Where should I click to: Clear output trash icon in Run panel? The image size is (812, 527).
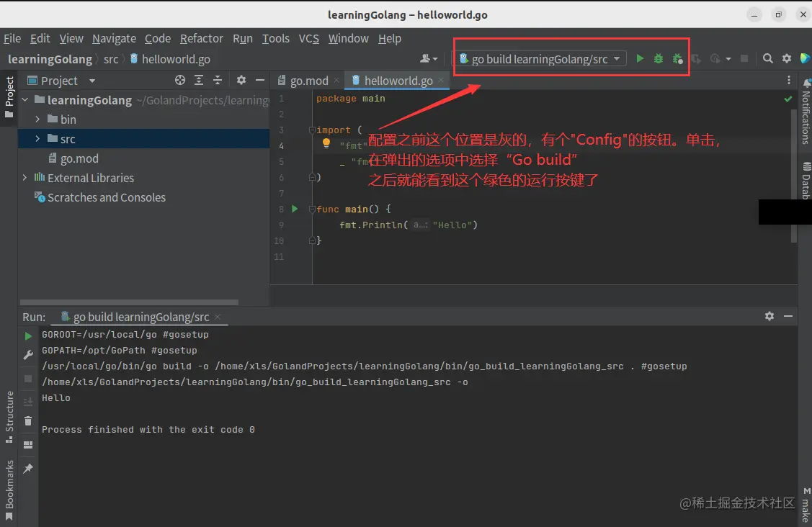[x=28, y=421]
